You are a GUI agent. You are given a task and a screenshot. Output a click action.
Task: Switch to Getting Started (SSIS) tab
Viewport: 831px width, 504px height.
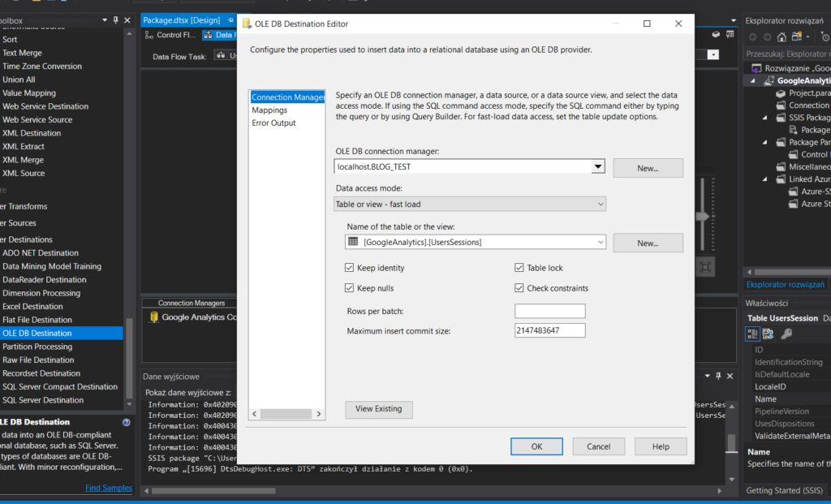[785, 490]
